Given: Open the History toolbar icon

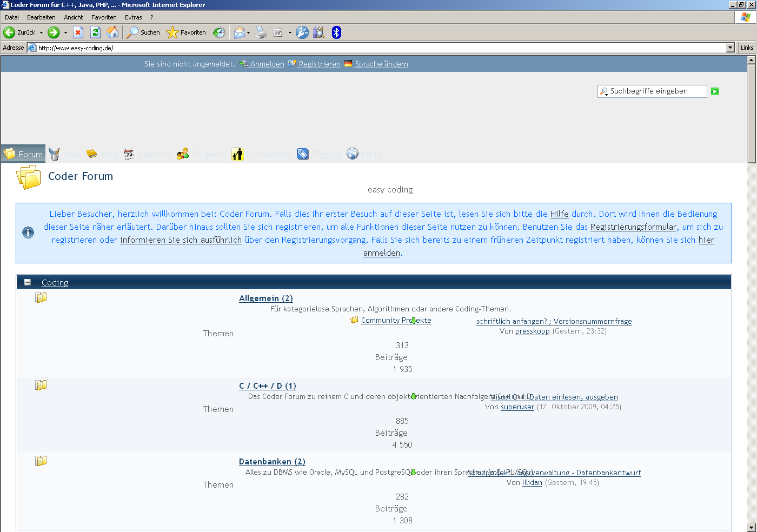Looking at the screenshot, I should tap(218, 32).
